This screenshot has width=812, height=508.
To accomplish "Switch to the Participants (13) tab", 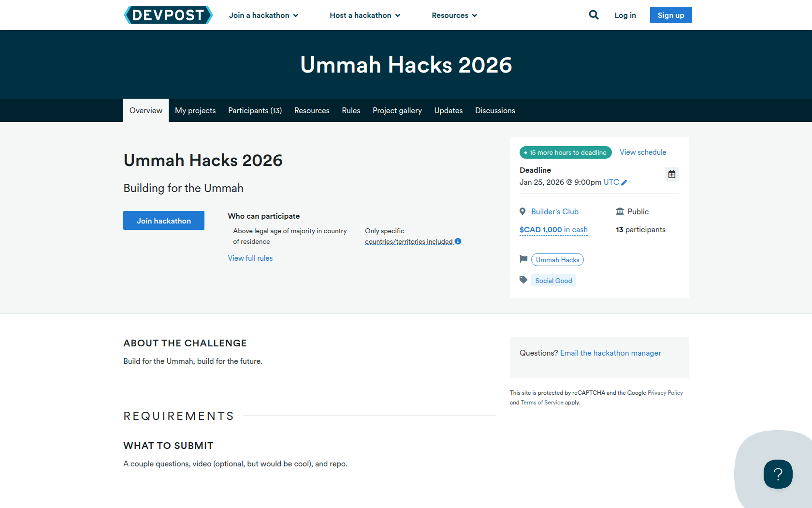I will pyautogui.click(x=255, y=111).
